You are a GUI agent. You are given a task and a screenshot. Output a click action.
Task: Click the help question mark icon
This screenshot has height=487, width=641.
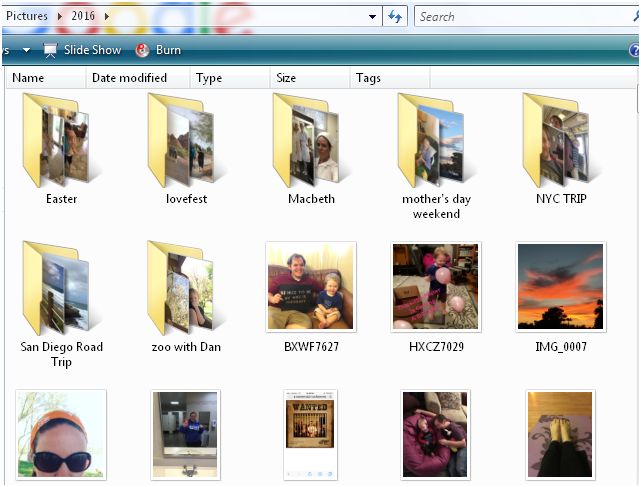coord(633,50)
